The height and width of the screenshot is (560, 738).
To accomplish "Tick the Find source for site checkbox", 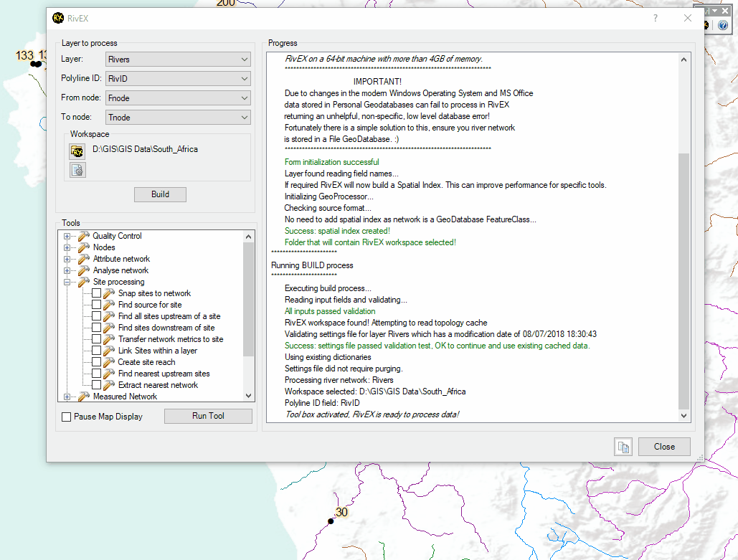I will (97, 305).
